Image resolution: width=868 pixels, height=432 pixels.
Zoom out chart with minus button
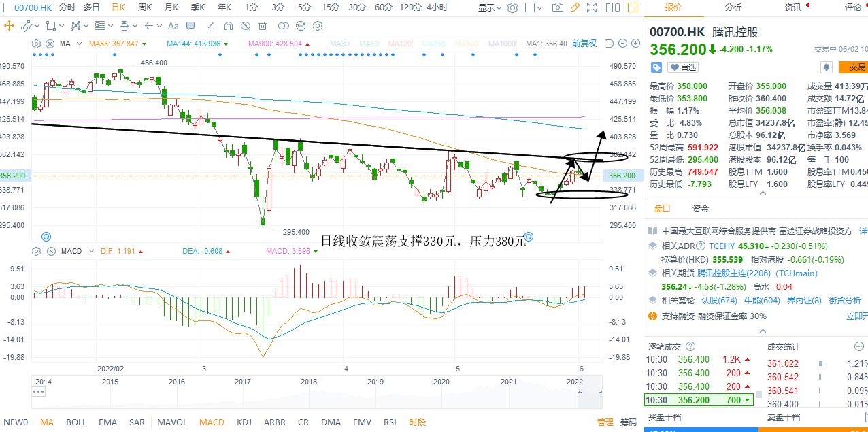coord(622,44)
